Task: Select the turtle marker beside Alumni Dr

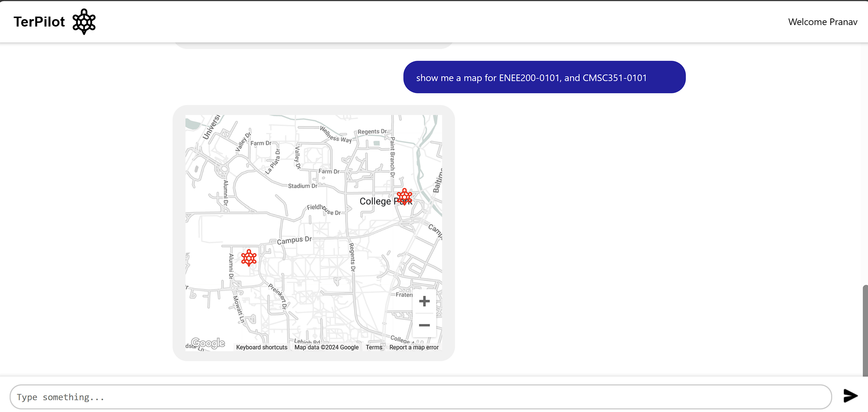Action: [249, 258]
